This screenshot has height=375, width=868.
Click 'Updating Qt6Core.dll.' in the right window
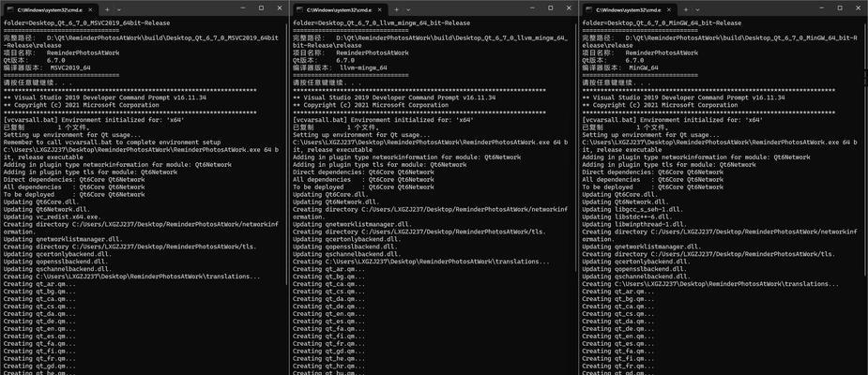[620, 195]
